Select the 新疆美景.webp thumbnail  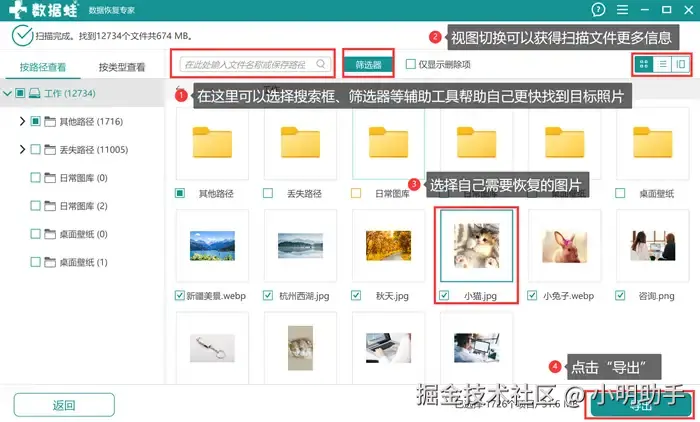point(212,246)
